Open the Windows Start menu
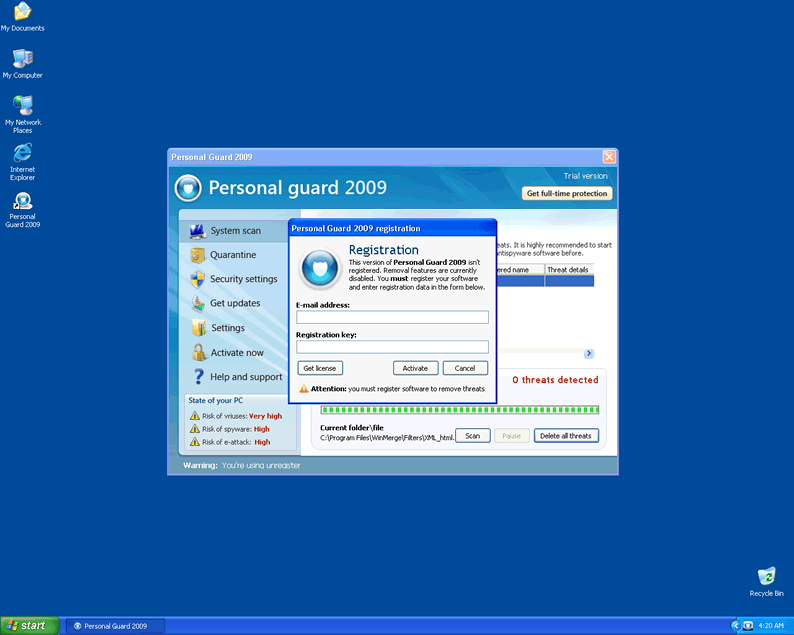Image resolution: width=794 pixels, height=635 pixels. pyautogui.click(x=27, y=626)
